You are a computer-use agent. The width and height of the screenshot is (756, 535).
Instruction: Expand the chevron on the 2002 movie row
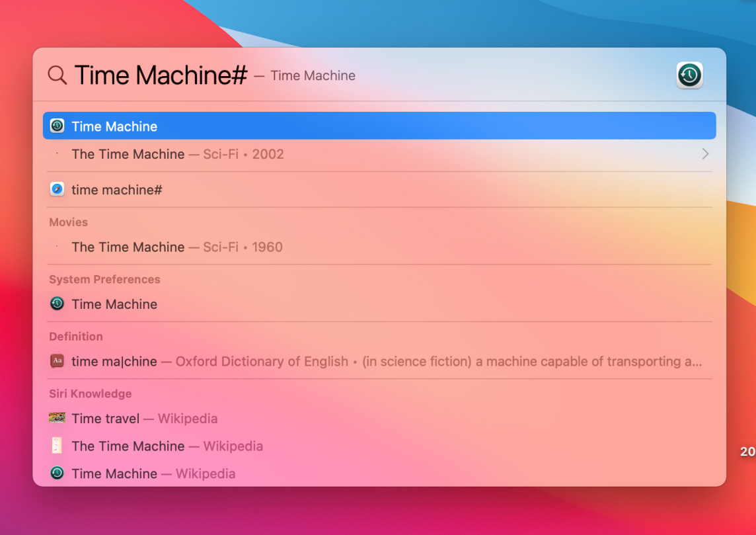click(x=705, y=154)
